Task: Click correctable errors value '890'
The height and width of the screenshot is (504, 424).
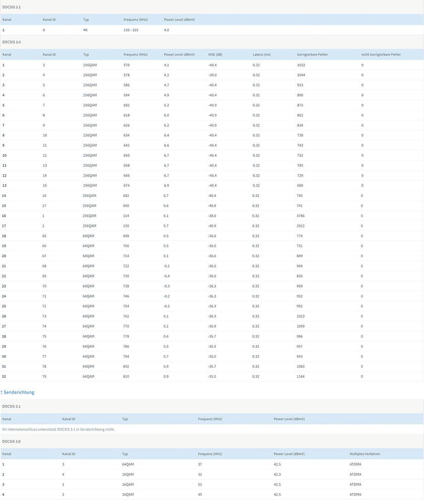Action: 300,95
